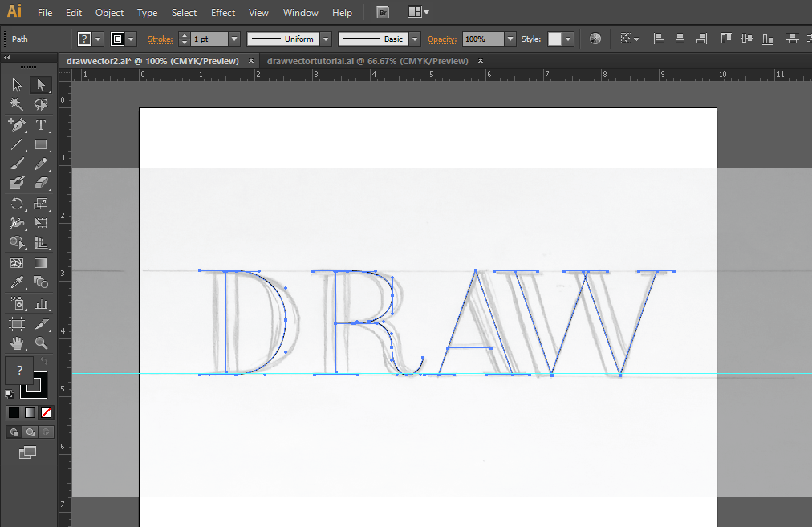Select the Gradient tool
Image resolution: width=812 pixels, height=527 pixels.
tap(40, 263)
